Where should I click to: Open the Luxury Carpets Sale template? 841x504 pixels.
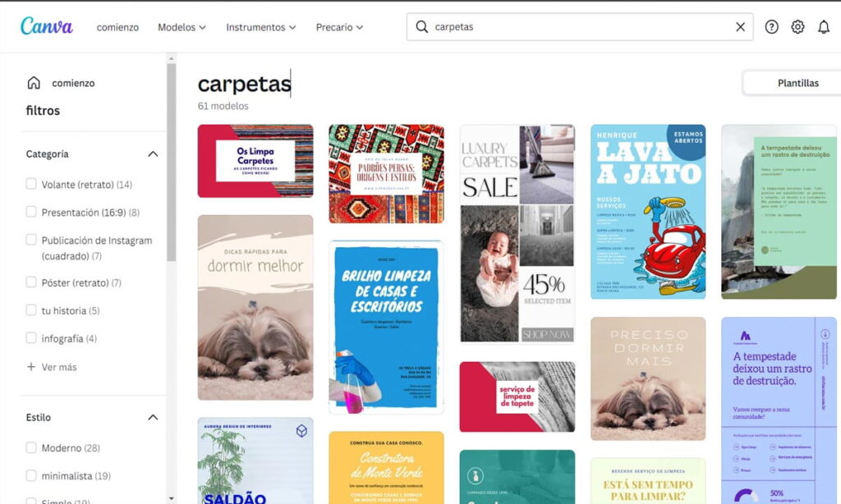pyautogui.click(x=517, y=233)
